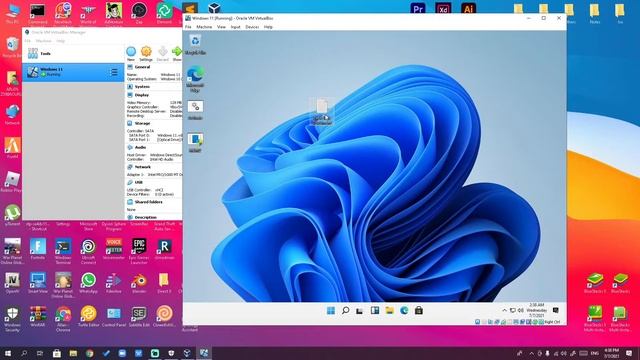Click volume icon in VM system tray
Screen dimensions: 640x360
pos(521,311)
